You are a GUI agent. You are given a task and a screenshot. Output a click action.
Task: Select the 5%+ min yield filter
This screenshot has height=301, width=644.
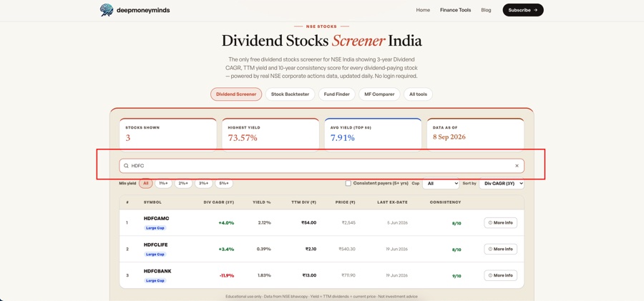(x=224, y=183)
